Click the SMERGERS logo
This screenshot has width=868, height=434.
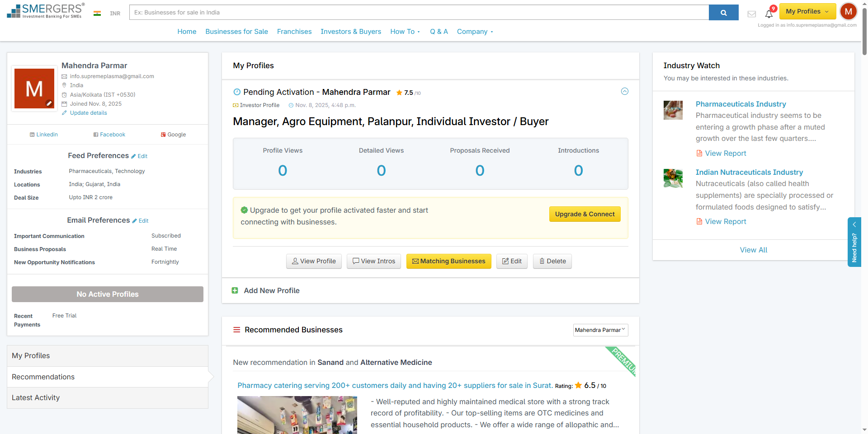point(45,11)
